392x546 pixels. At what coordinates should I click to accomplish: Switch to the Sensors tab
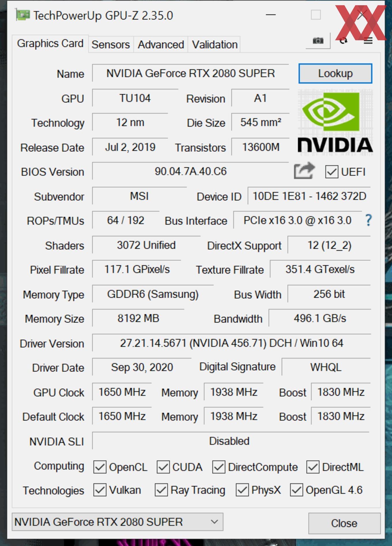pyautogui.click(x=111, y=45)
